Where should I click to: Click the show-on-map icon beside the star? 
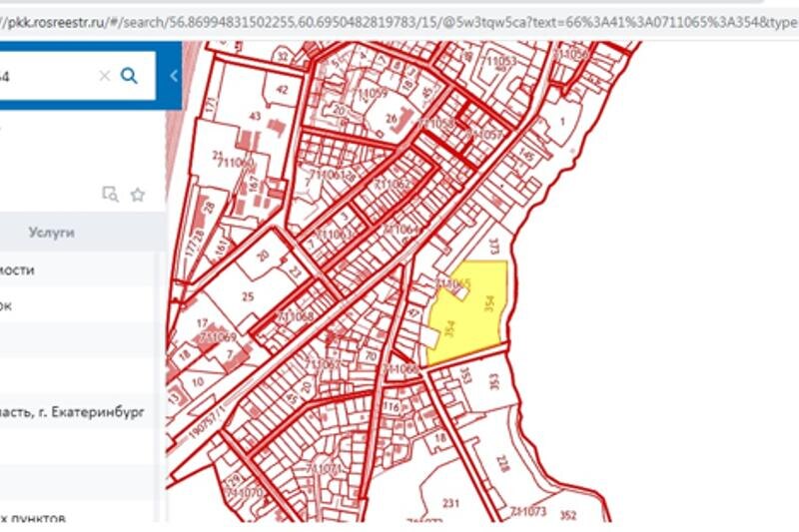[x=110, y=195]
